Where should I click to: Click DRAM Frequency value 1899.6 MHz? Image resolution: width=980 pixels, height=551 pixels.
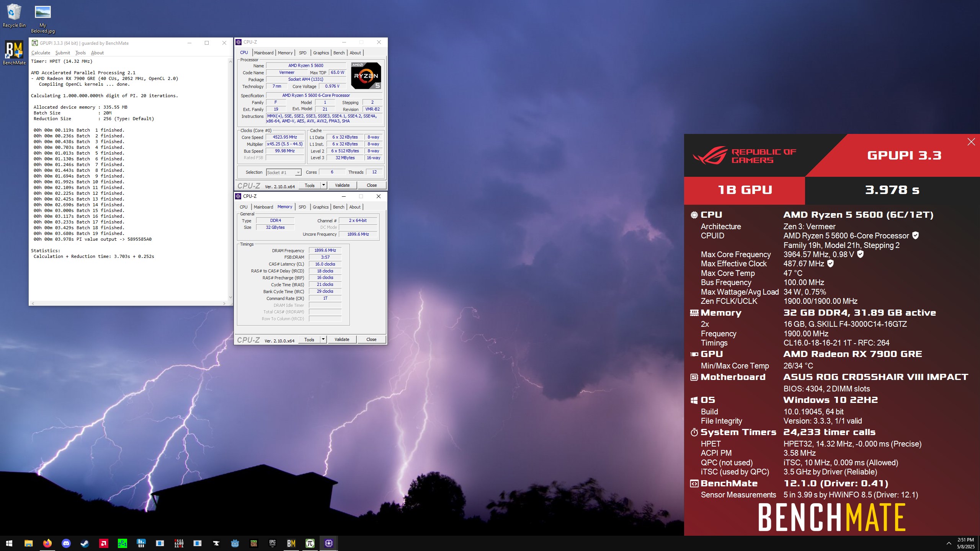pyautogui.click(x=325, y=250)
